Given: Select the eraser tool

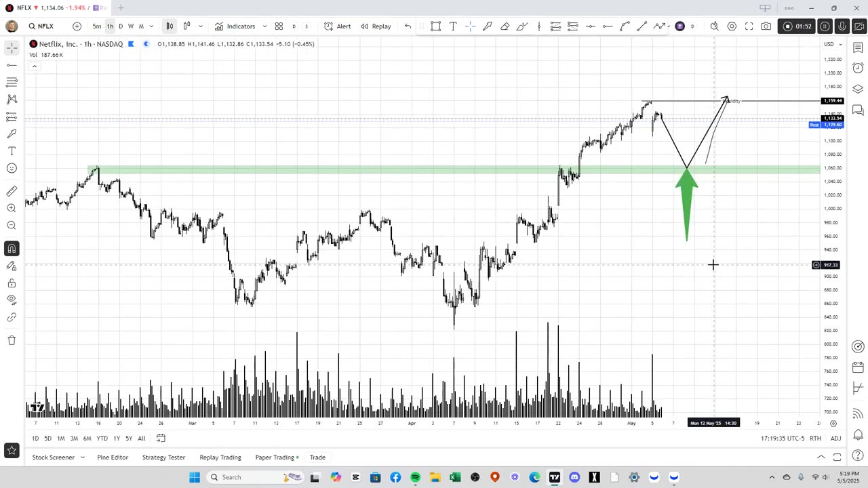Looking at the screenshot, I should (505, 26).
